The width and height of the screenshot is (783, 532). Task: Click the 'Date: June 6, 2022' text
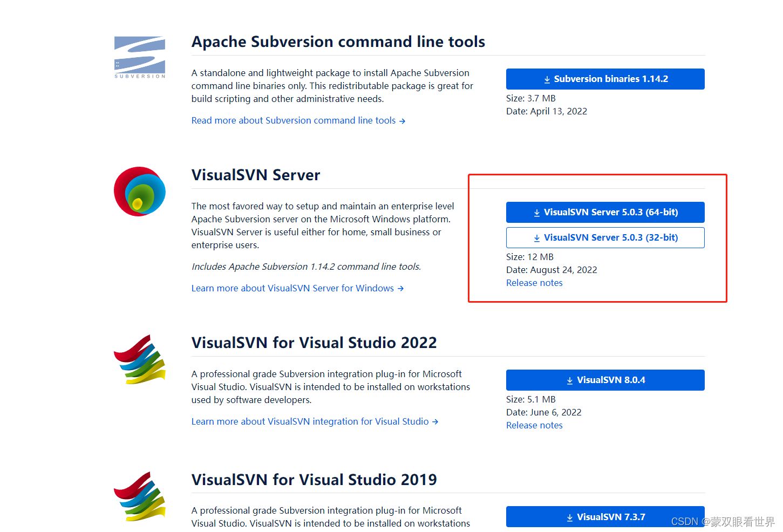coord(544,412)
